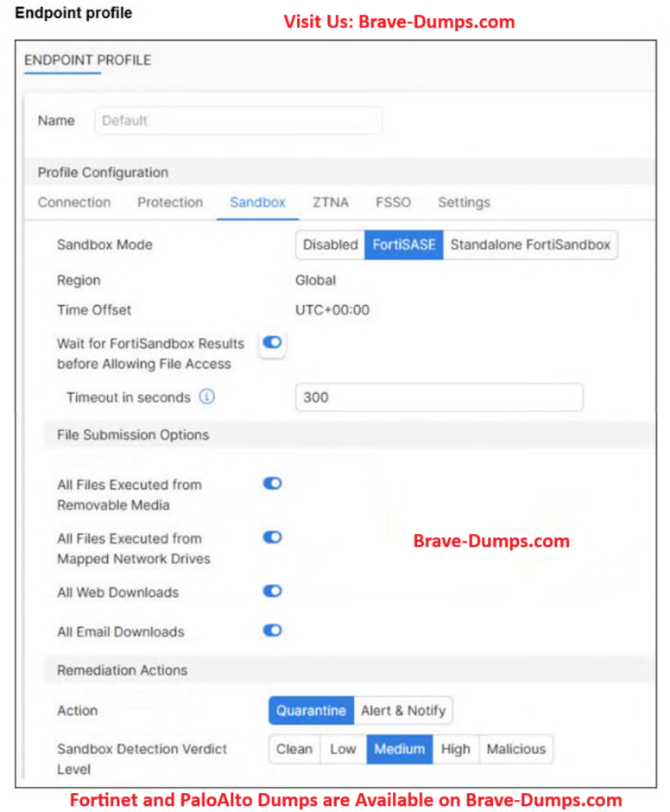Go to the ZTNA tab

(331, 202)
